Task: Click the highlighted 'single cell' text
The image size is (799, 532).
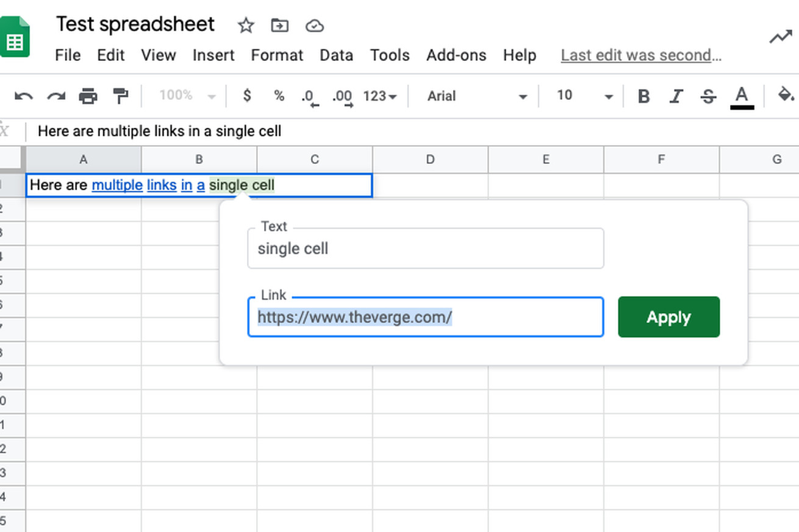Action: 242,185
